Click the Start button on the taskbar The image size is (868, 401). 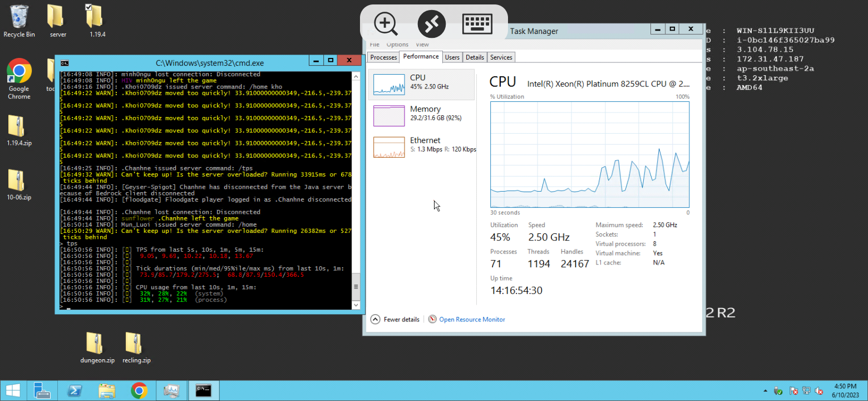tap(13, 391)
